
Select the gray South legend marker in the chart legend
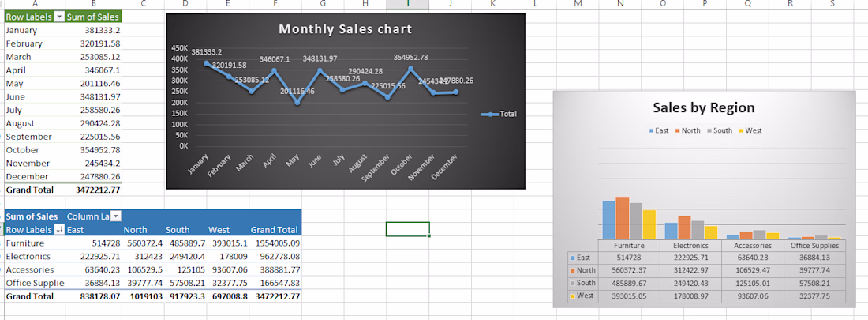point(709,131)
